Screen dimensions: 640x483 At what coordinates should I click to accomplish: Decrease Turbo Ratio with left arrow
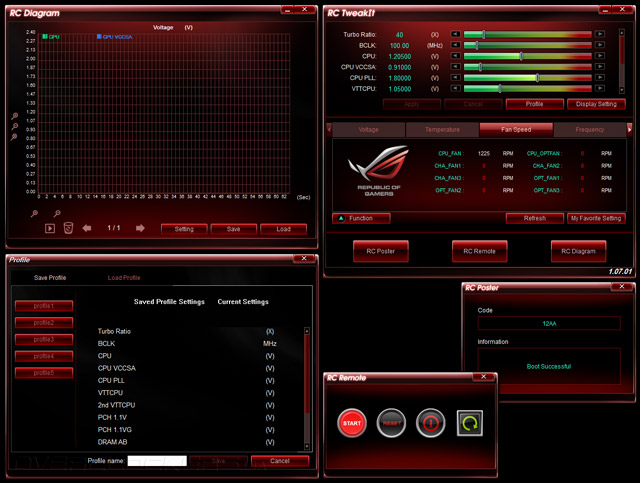tap(456, 34)
